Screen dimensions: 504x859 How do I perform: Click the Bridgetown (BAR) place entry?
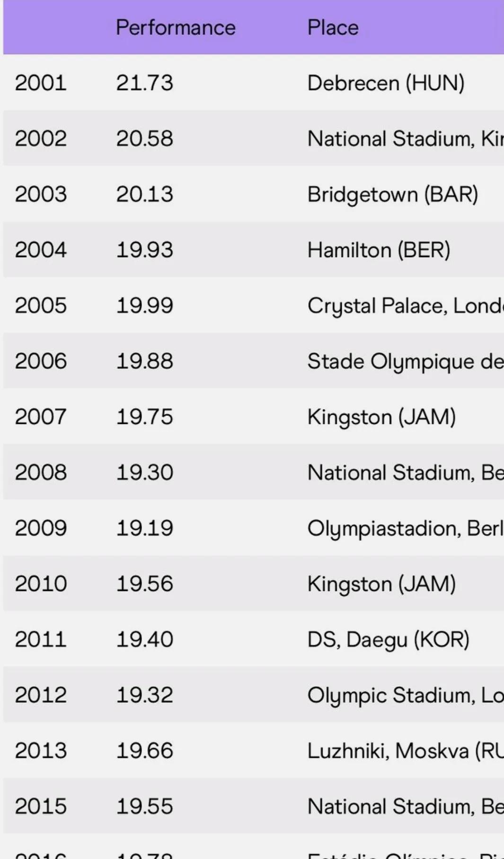393,194
